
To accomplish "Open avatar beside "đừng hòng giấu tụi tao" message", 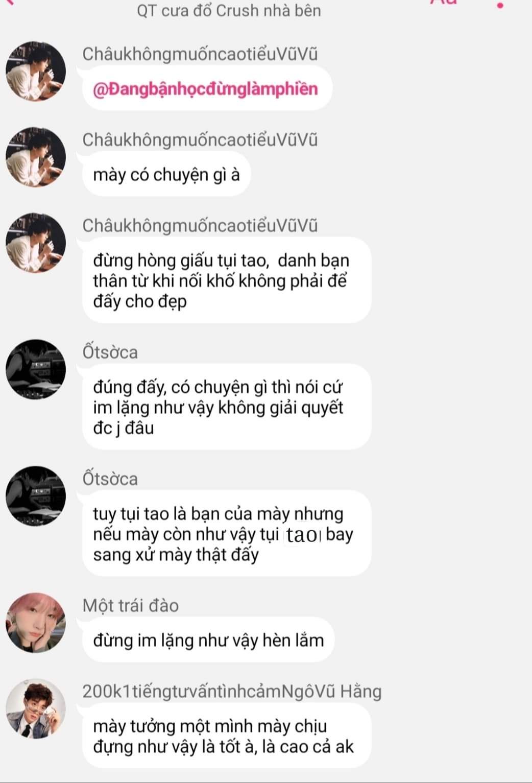I will click(x=36, y=243).
